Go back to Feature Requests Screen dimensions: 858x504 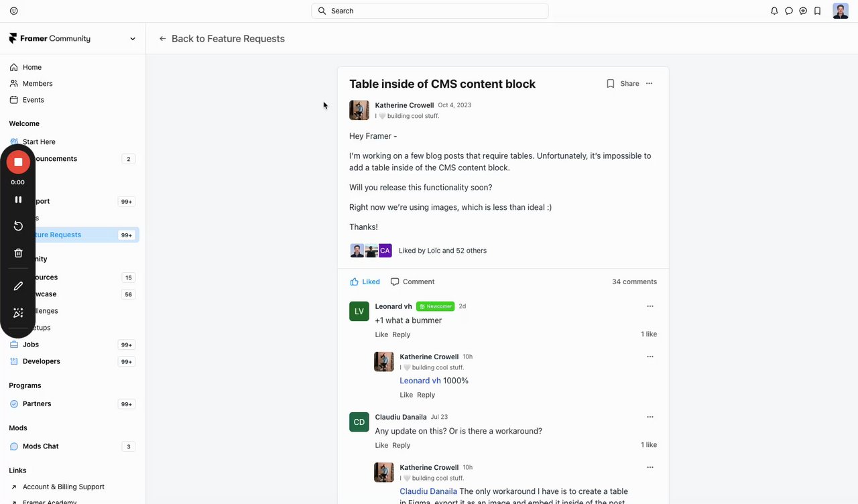click(222, 39)
